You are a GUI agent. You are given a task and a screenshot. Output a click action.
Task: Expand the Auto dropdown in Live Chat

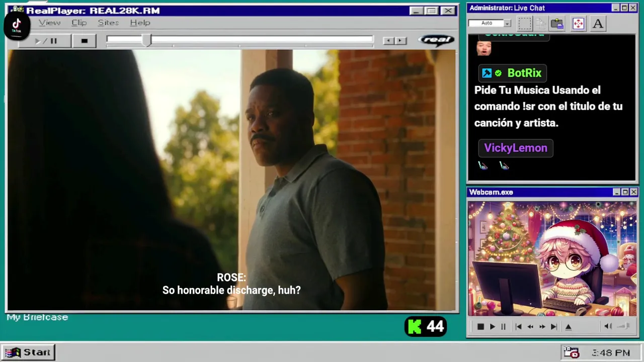[x=507, y=23]
